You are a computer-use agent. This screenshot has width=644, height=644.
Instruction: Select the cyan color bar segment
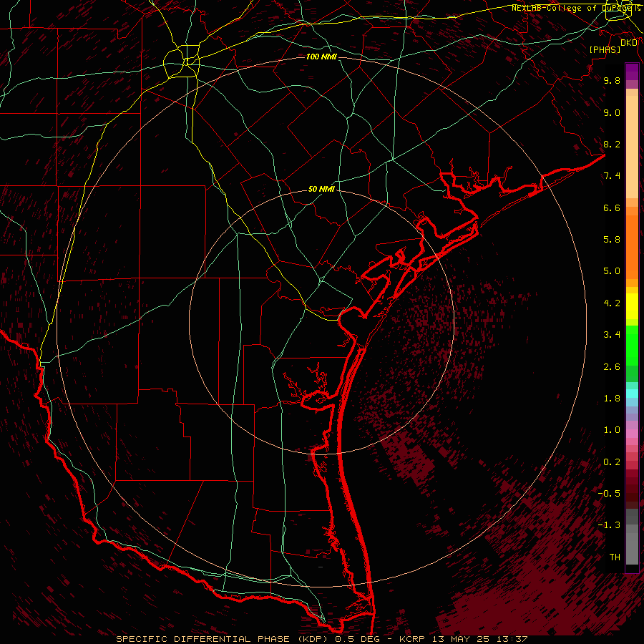[x=632, y=394]
